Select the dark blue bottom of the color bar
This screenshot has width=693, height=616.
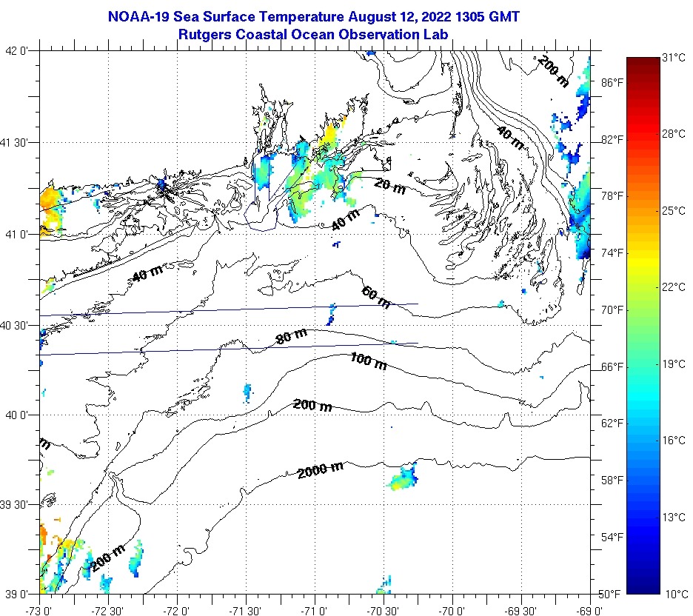tap(641, 589)
